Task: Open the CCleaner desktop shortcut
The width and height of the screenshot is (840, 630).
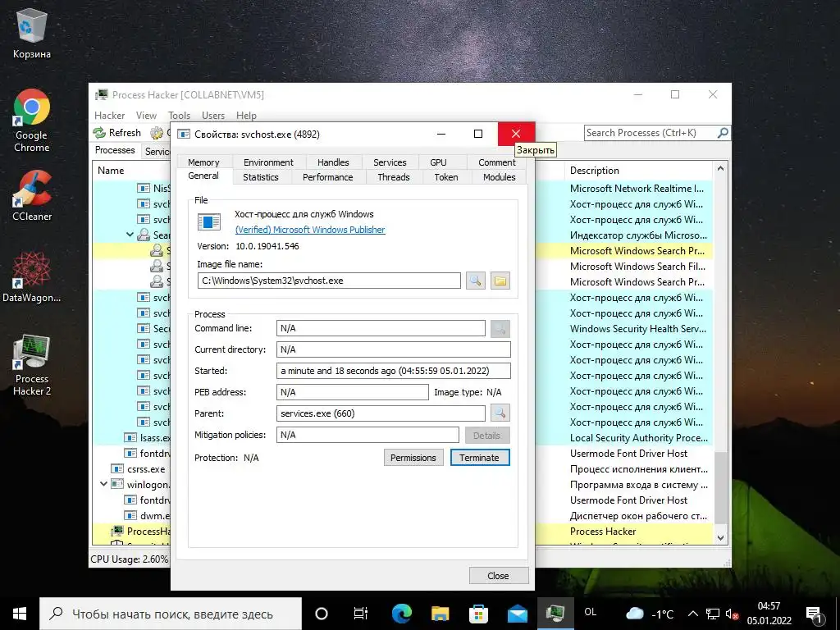Action: pyautogui.click(x=32, y=195)
